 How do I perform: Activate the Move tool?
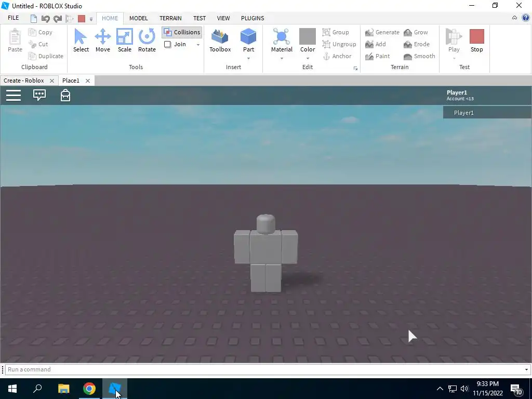click(102, 41)
